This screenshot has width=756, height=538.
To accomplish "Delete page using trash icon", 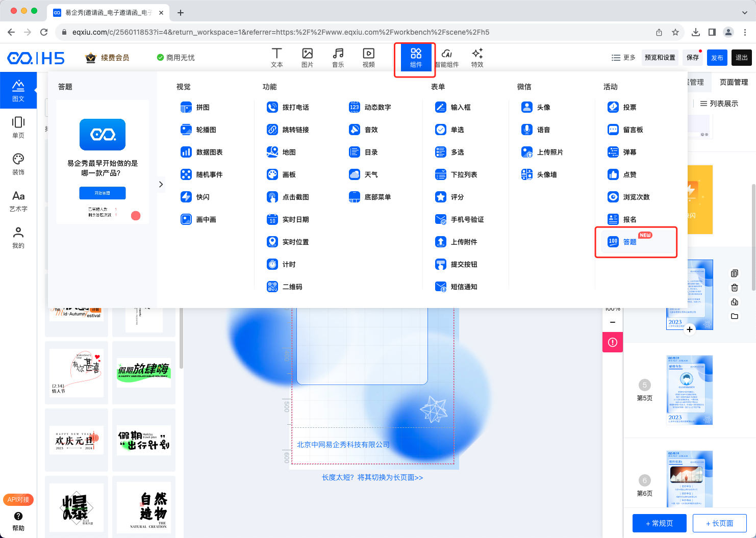I will pos(734,288).
